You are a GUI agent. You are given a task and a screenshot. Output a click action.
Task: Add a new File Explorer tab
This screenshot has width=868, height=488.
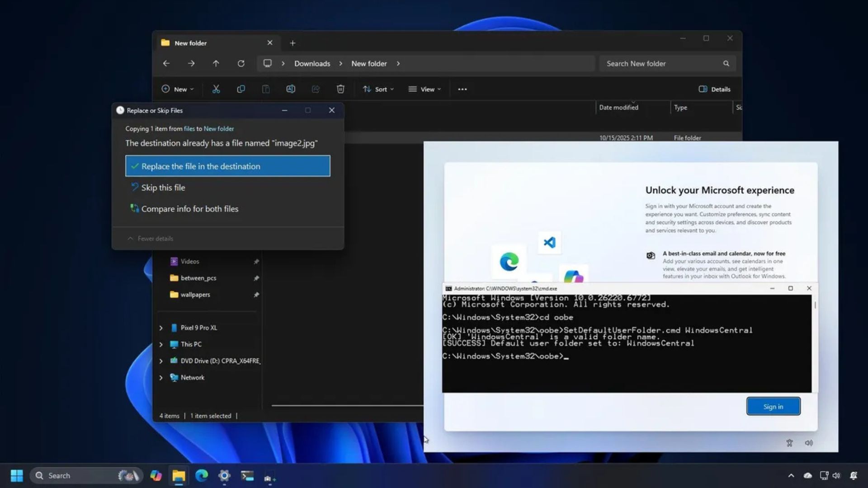(292, 43)
